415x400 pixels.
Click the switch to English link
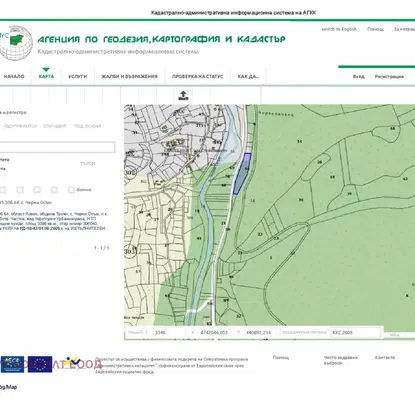pyautogui.click(x=339, y=29)
